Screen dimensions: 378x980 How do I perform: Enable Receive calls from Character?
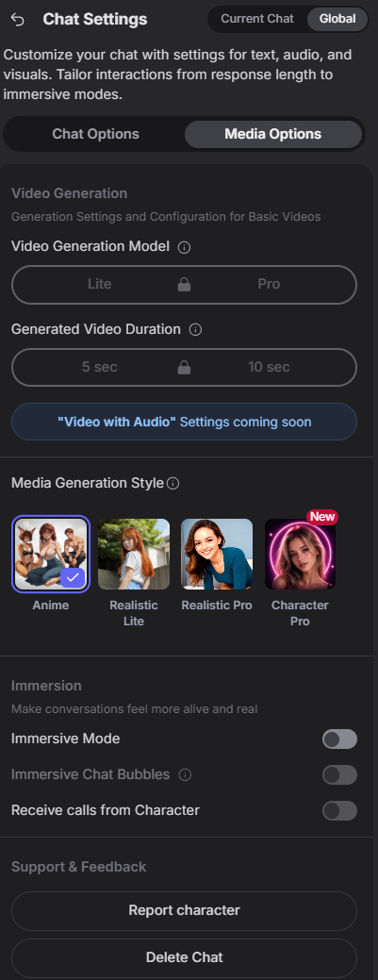340,810
